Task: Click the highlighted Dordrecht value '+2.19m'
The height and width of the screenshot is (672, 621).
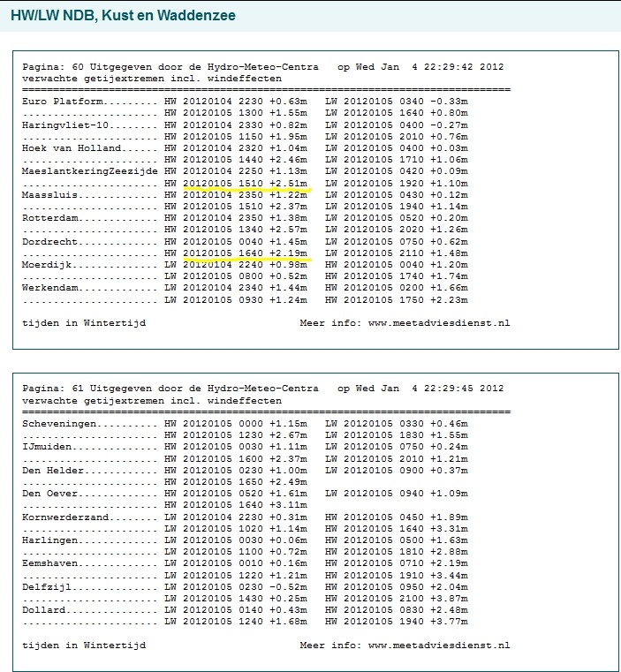Action: (x=288, y=253)
